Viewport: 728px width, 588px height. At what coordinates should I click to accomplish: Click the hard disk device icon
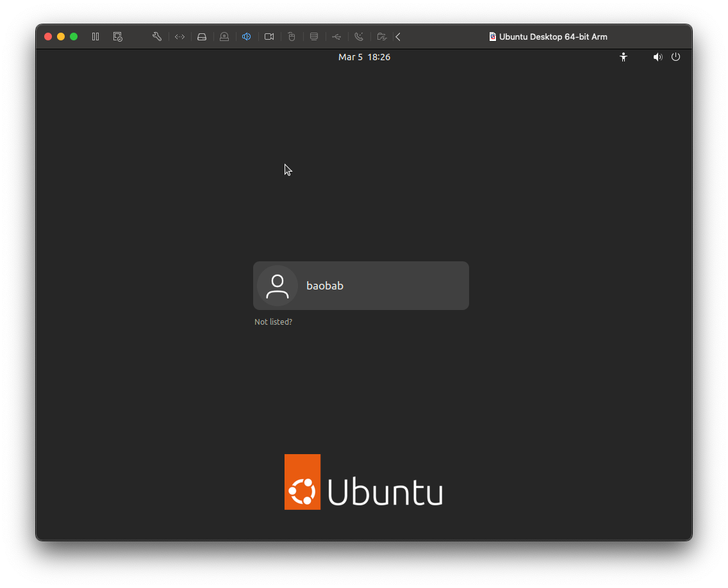[202, 37]
